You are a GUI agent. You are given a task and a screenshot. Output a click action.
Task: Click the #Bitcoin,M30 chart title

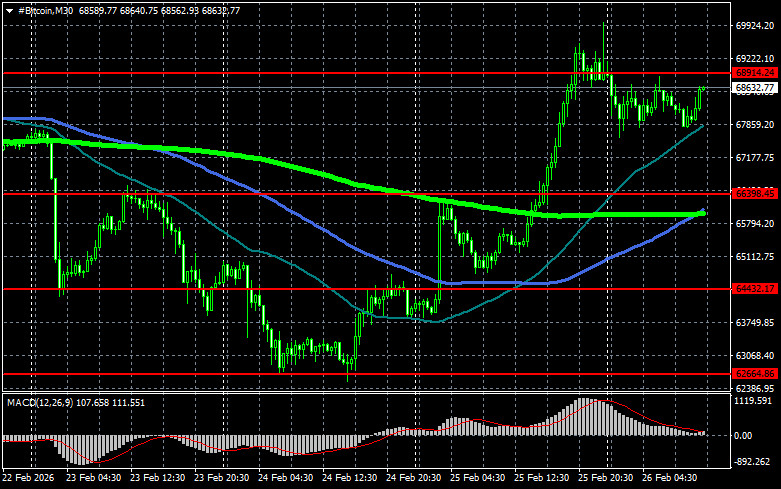tap(45, 10)
